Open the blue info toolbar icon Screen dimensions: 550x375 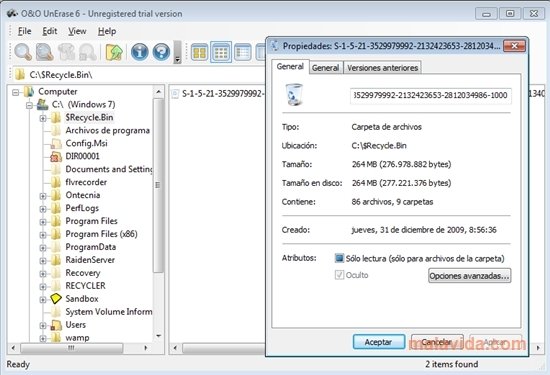tap(140, 52)
